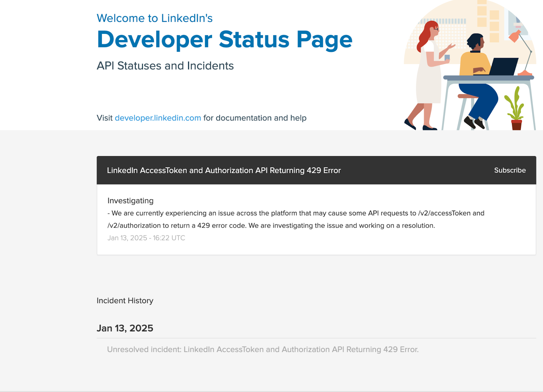Open the unresolved incident link under Jan 13, 2025
Screen dimensions: 543x392
point(263,350)
